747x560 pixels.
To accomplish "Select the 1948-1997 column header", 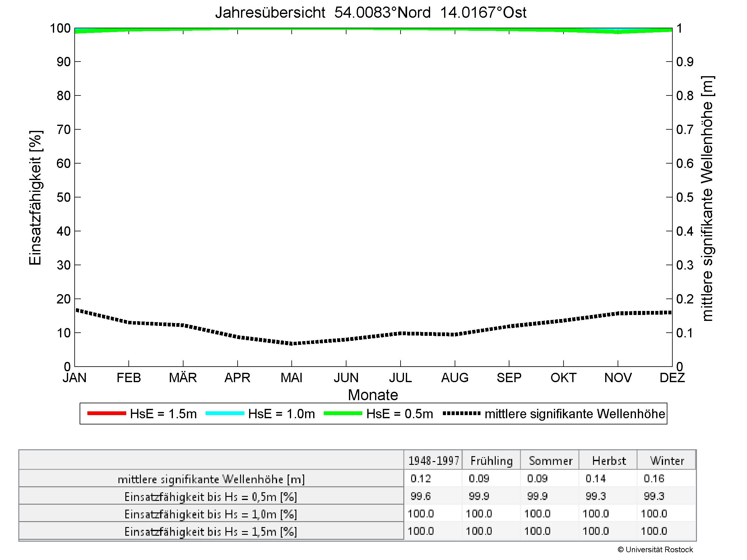I will pos(433,460).
